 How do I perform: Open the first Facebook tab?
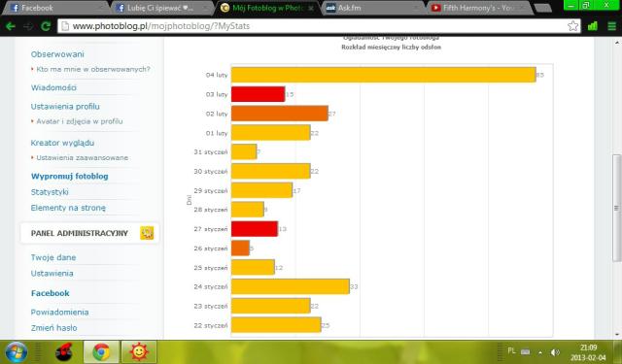point(55,8)
